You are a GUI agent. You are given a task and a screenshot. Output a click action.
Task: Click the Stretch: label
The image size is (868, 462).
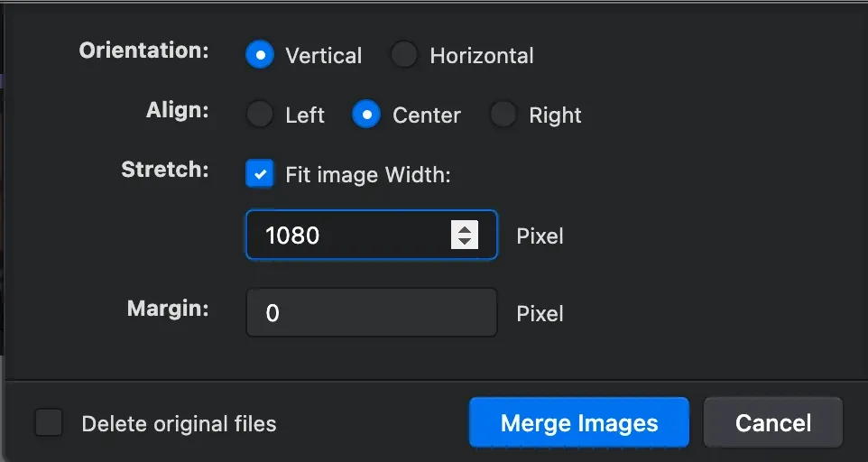point(165,170)
